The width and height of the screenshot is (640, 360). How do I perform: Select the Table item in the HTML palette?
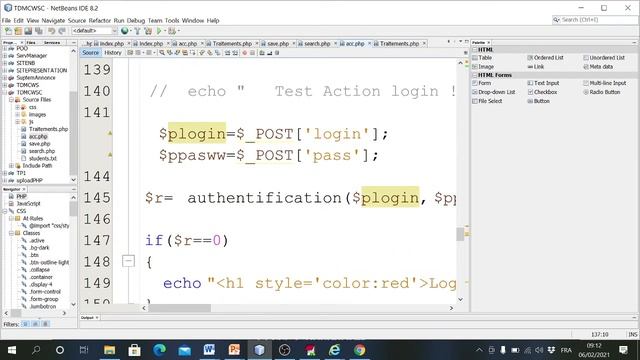point(482,58)
